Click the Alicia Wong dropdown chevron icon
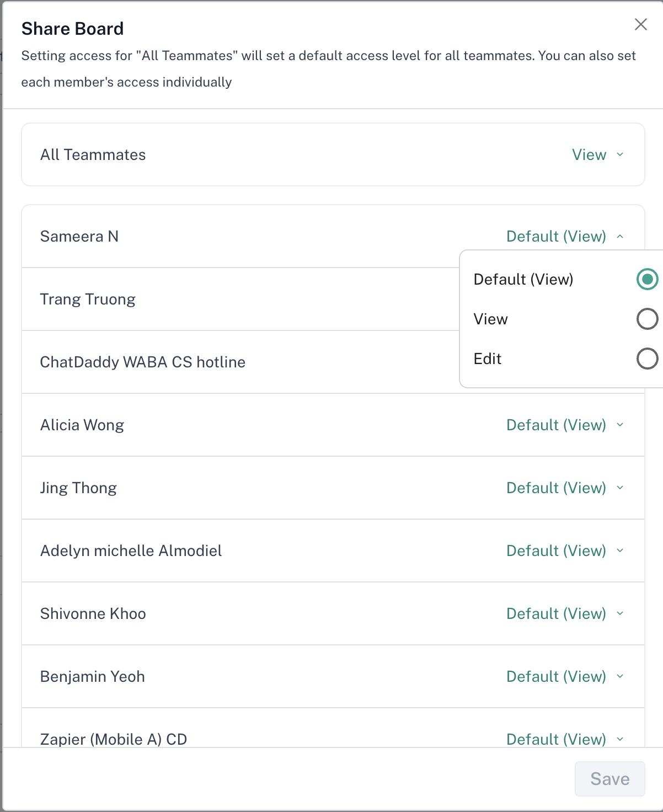 620,425
